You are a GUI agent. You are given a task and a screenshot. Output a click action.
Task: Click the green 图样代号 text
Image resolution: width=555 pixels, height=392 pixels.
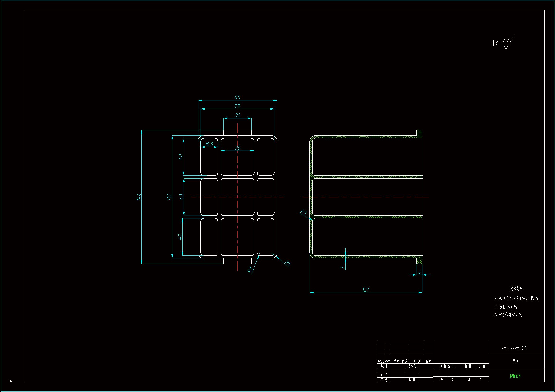(515, 376)
